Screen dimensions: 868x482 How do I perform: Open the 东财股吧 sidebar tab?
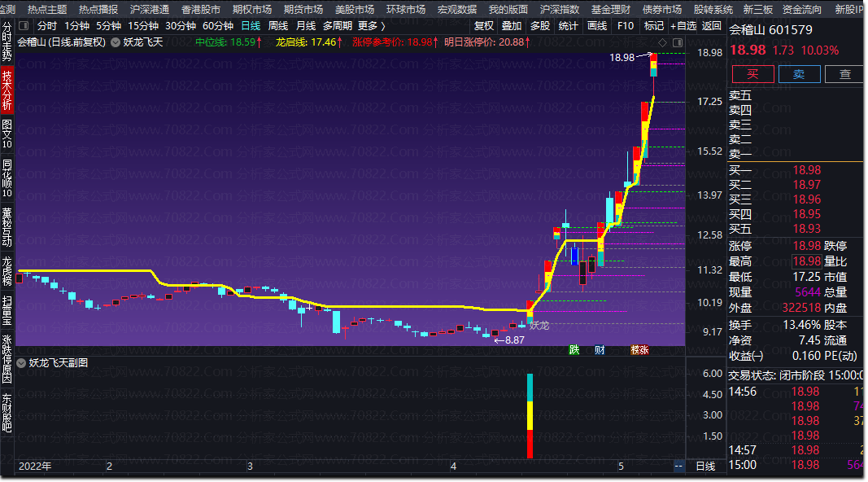[7, 413]
